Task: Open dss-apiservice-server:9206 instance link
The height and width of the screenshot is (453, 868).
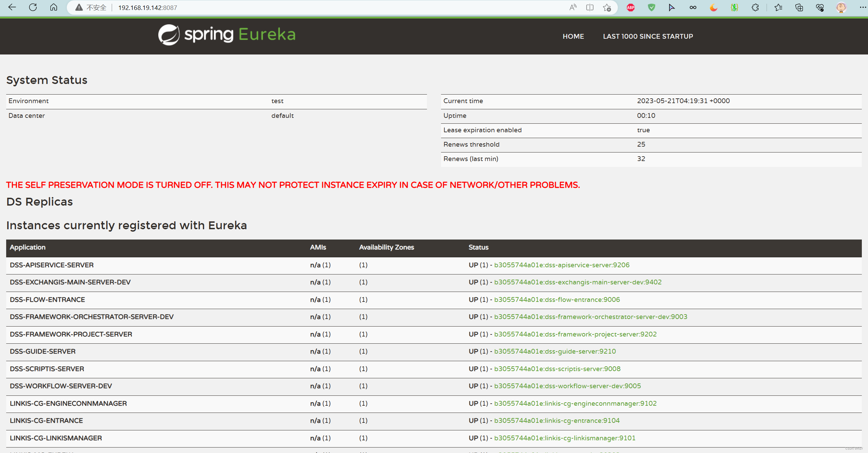Action: (561, 265)
